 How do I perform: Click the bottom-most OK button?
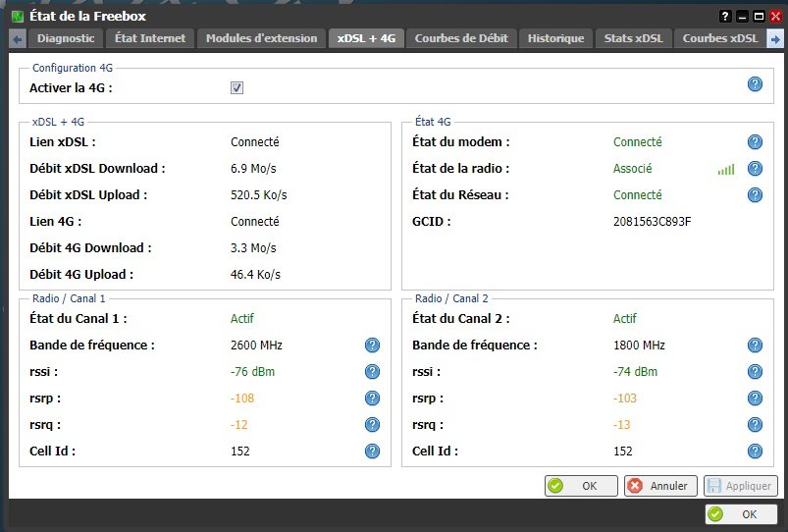click(x=741, y=514)
